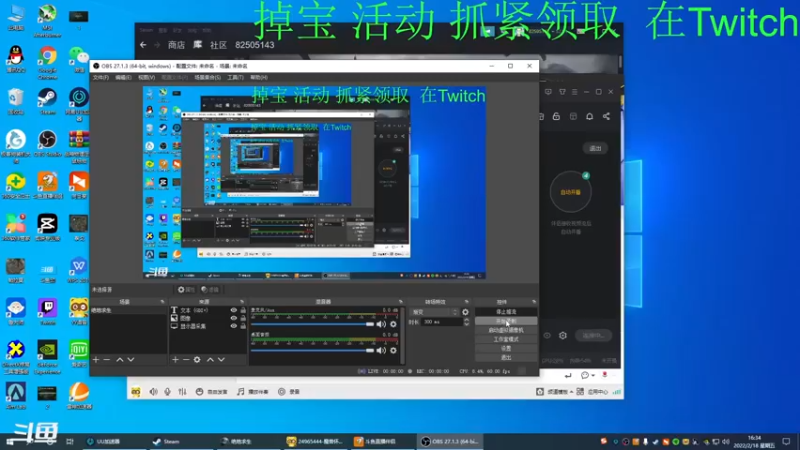800x450 pixels.
Task: Pop out the 控件 dock panel
Action: point(534,302)
